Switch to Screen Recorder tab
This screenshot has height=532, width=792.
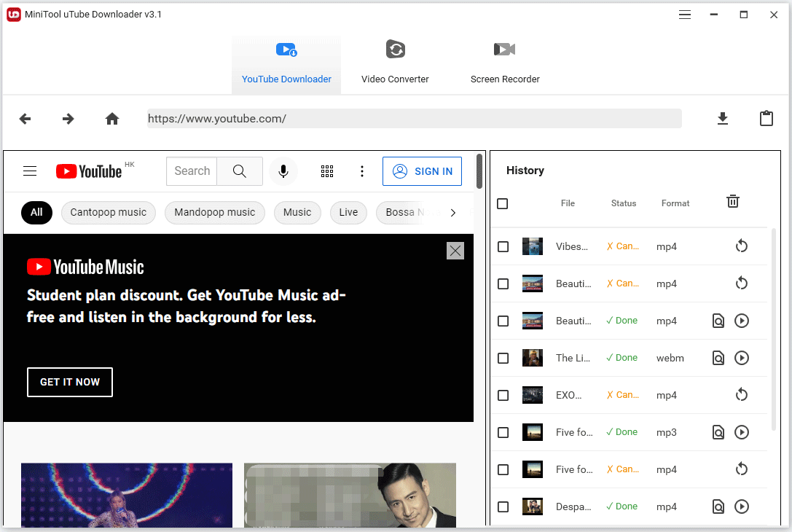click(505, 65)
